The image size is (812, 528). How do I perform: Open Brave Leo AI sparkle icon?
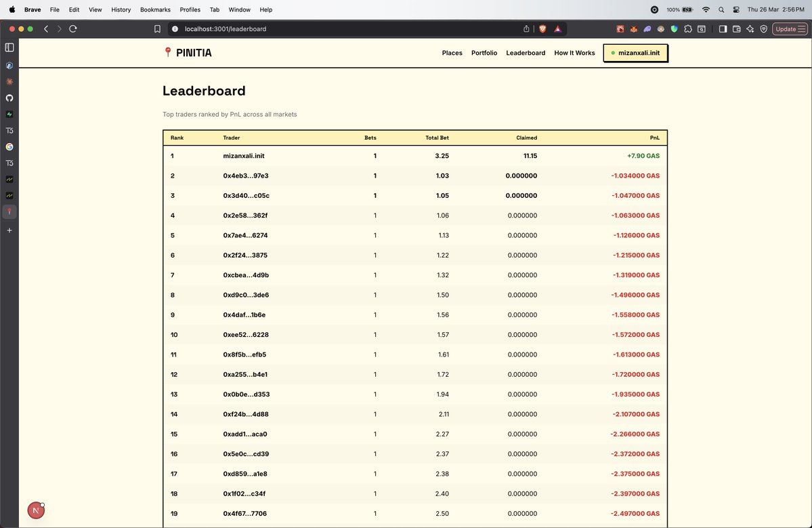pyautogui.click(x=750, y=29)
